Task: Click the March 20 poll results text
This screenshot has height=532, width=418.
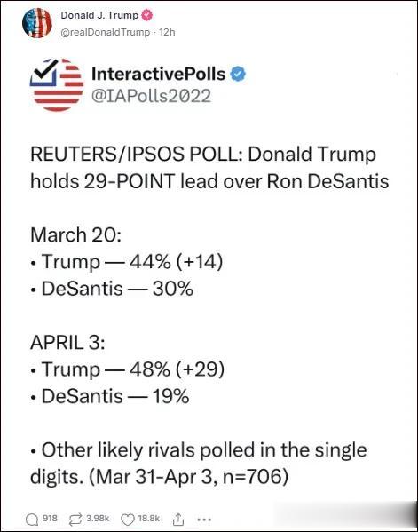Action: coord(126,262)
